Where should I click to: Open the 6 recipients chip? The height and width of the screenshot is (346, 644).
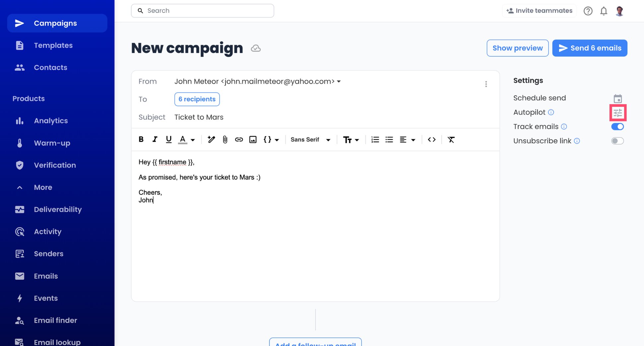(197, 99)
